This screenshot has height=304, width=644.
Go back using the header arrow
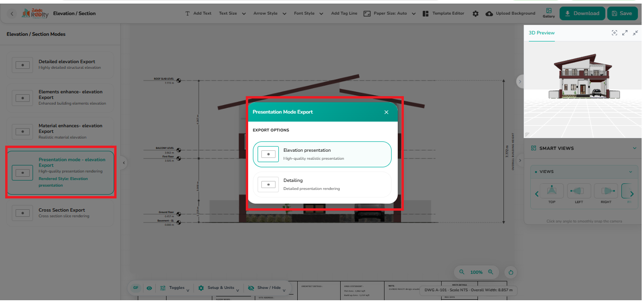(x=12, y=14)
